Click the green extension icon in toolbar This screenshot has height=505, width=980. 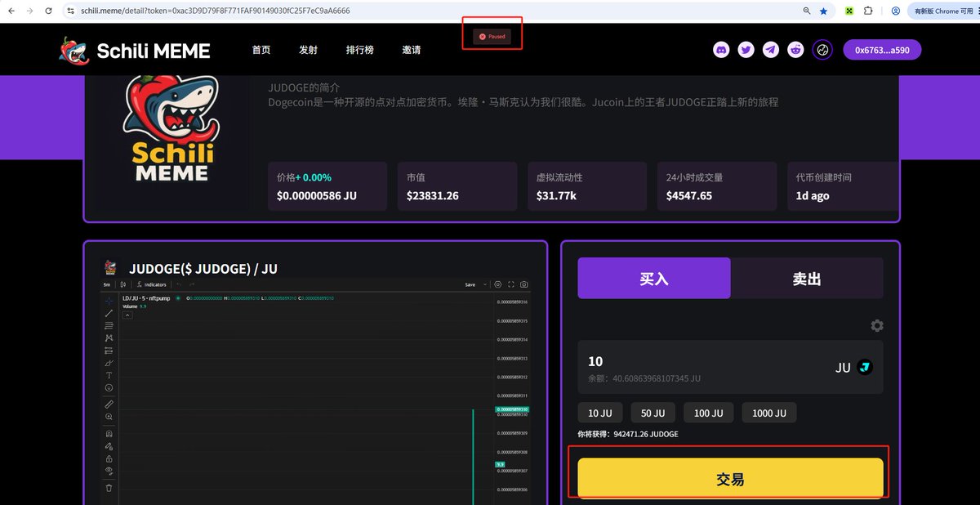coord(849,11)
